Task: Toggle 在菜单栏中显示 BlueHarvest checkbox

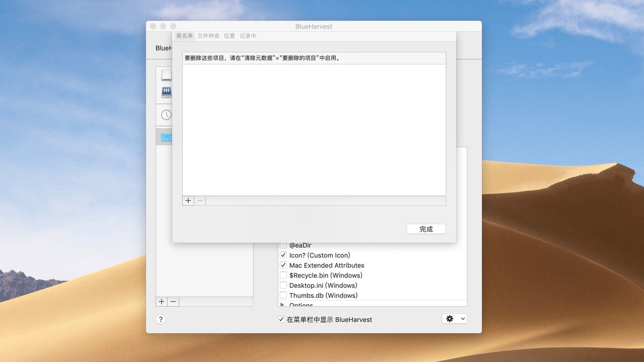Action: coord(281,319)
